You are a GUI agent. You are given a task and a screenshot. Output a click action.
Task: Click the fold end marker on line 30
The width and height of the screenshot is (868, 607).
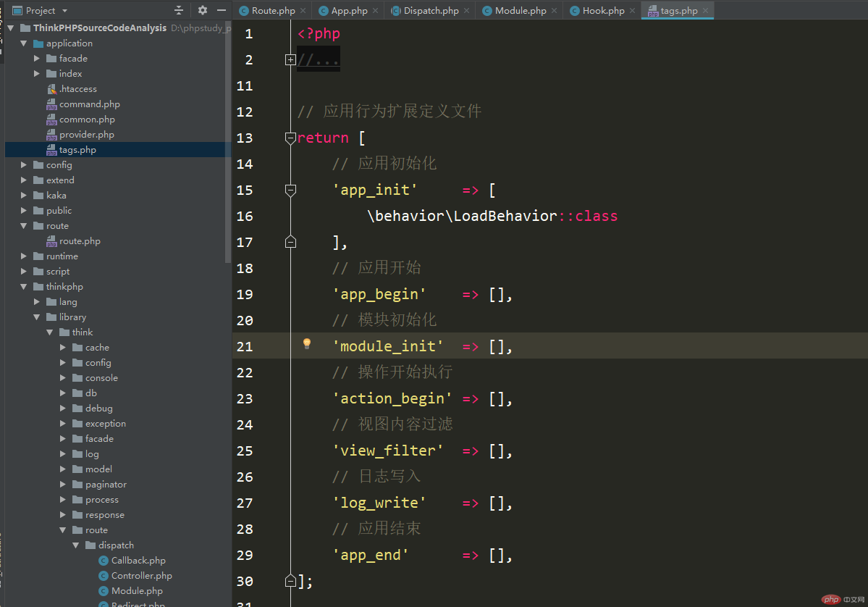point(290,581)
